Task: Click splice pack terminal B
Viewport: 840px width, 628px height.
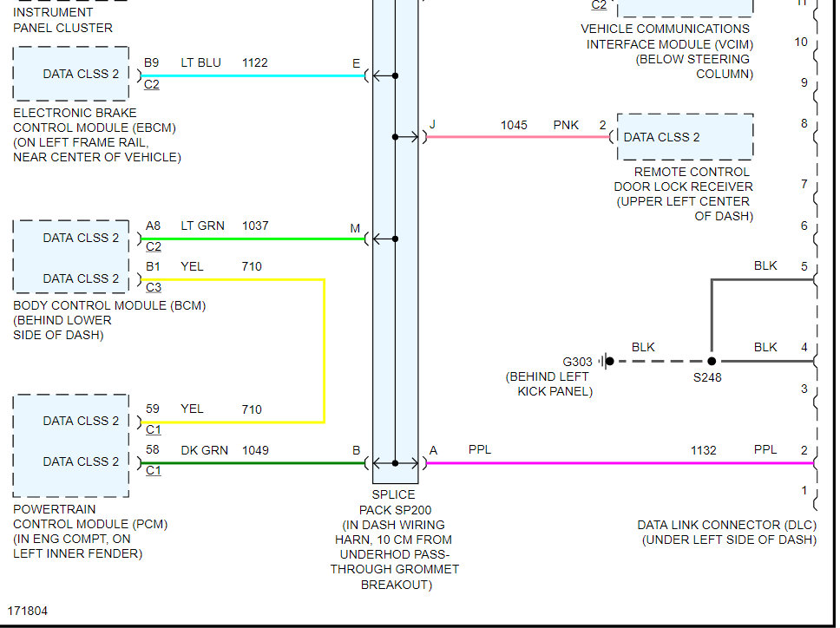Action: coord(357,451)
